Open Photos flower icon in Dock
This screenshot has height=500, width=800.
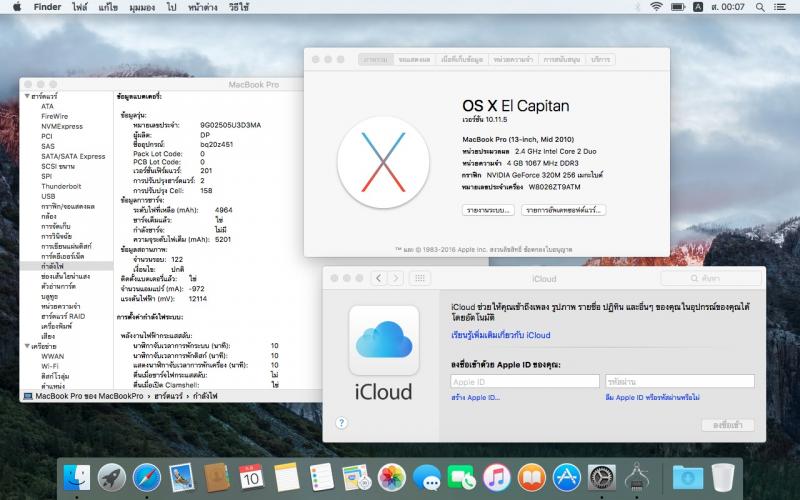391,478
